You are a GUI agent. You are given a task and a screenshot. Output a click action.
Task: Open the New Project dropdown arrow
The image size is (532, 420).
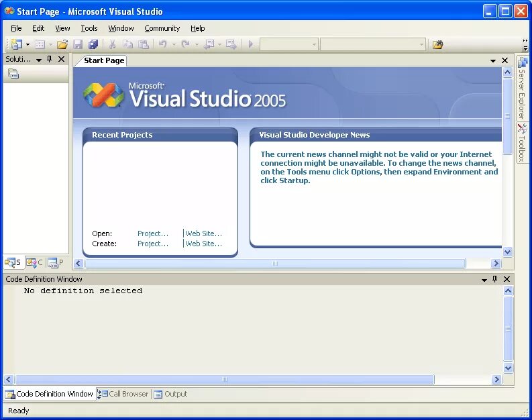(28, 44)
